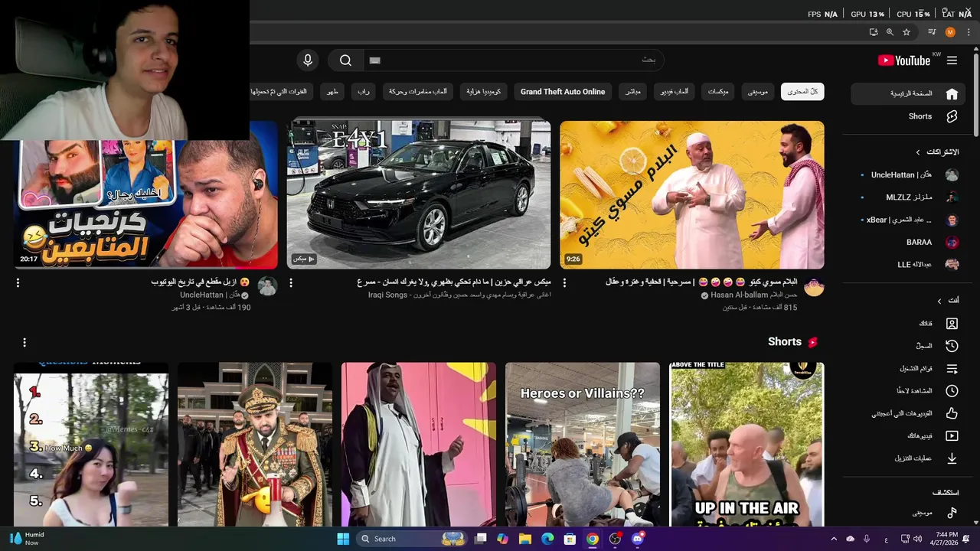Viewport: 980px width, 551px height.
Task: Filter by the Comedy (كوميديا هزلية) chip
Action: (483, 92)
